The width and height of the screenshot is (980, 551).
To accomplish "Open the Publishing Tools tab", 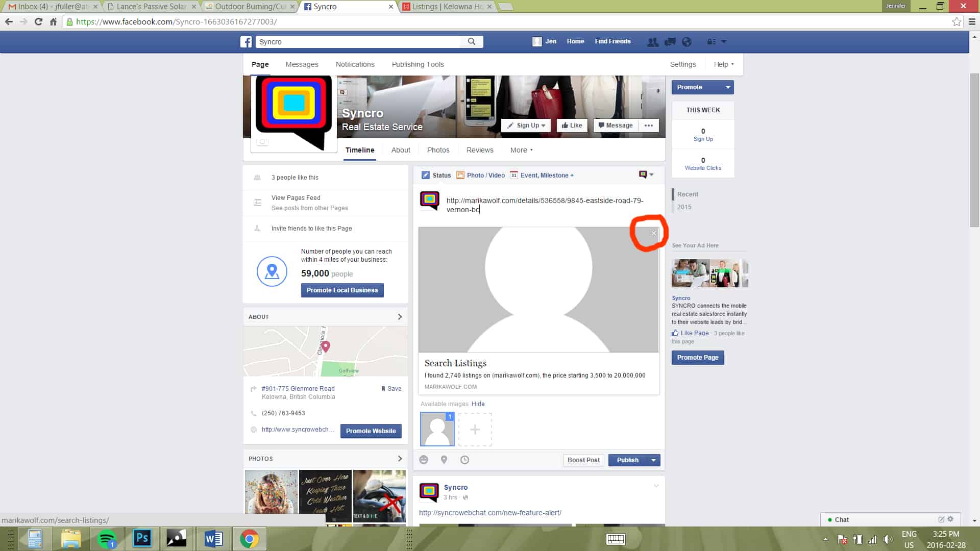I will coord(418,64).
